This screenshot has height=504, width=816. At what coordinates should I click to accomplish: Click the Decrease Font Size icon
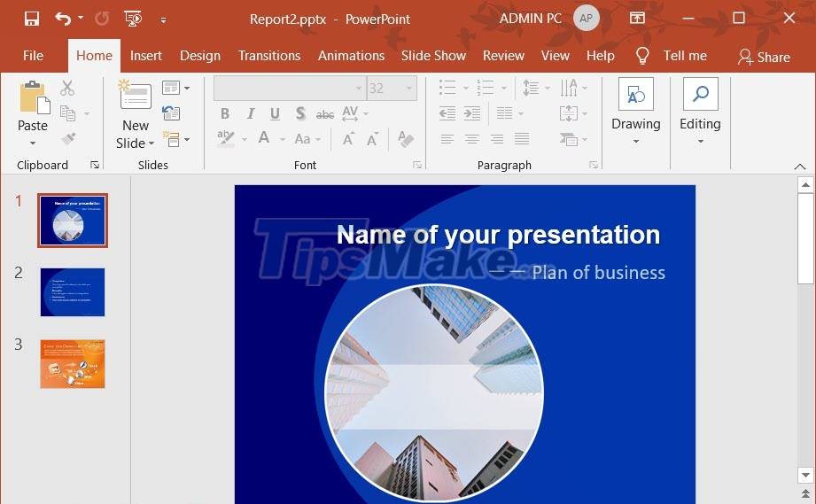click(373, 139)
